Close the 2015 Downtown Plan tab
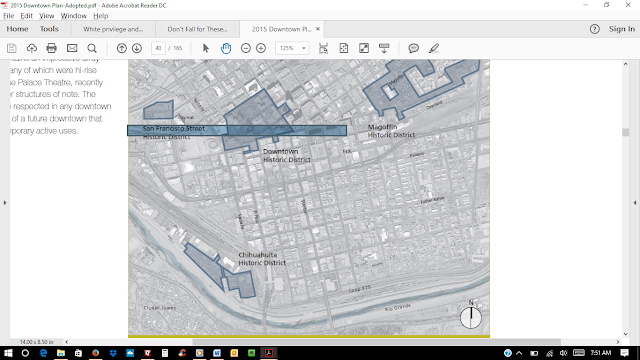 pos(318,29)
